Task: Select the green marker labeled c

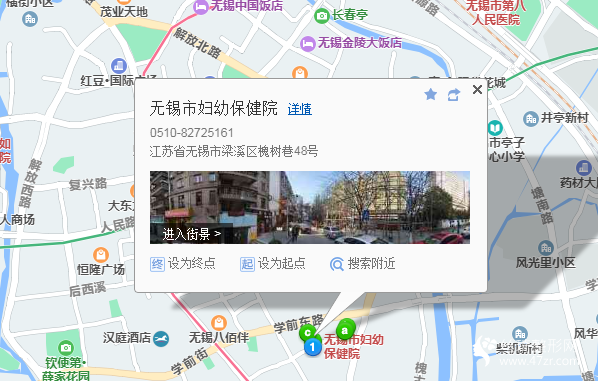Action: pos(307,333)
